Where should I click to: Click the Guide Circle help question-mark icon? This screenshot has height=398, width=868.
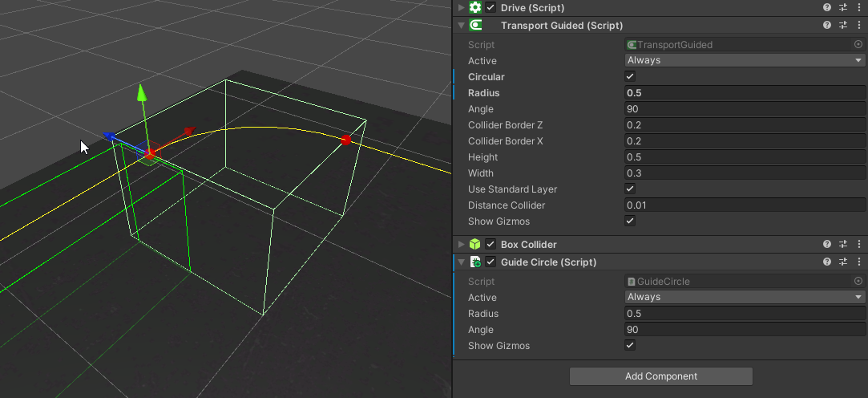pyautogui.click(x=827, y=262)
